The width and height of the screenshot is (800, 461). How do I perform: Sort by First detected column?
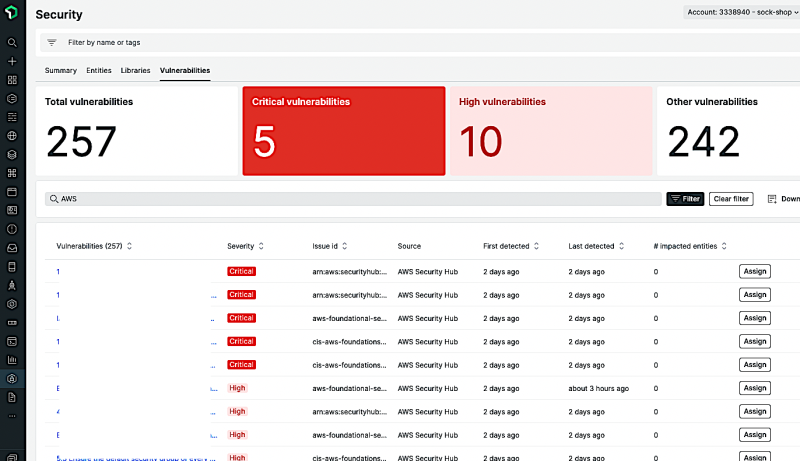tap(537, 246)
